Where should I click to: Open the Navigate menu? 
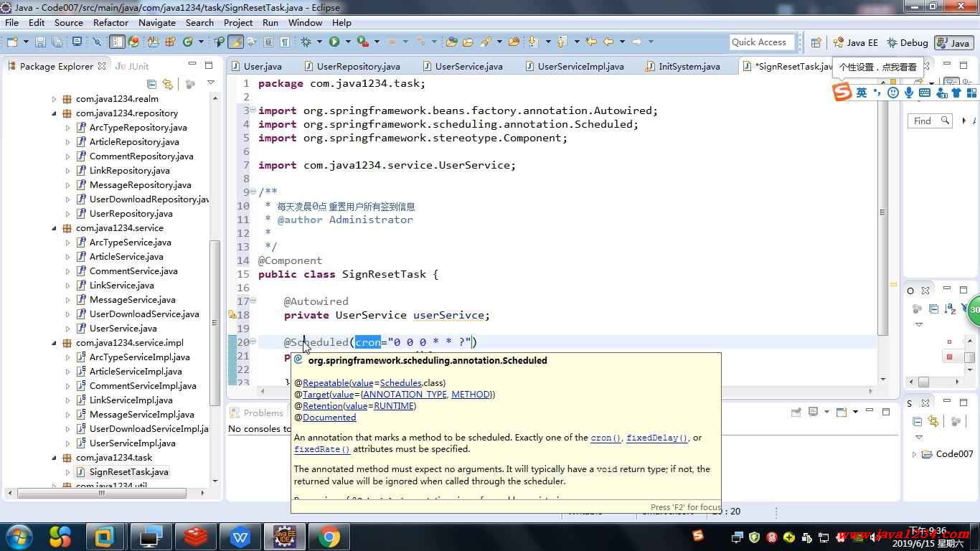tap(157, 22)
